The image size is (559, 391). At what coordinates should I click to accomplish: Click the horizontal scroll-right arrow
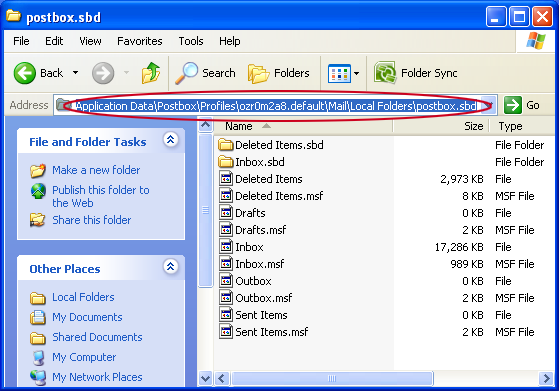tap(546, 378)
